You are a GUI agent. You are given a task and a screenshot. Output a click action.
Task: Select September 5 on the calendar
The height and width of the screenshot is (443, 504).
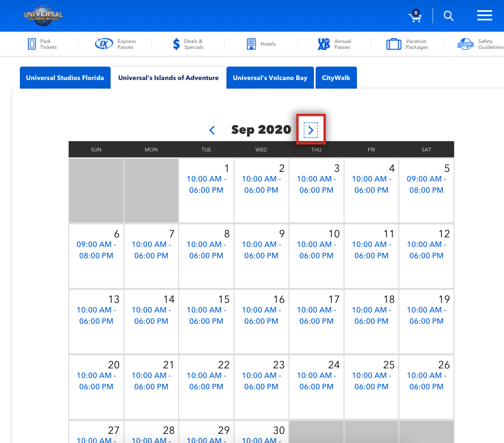click(426, 190)
